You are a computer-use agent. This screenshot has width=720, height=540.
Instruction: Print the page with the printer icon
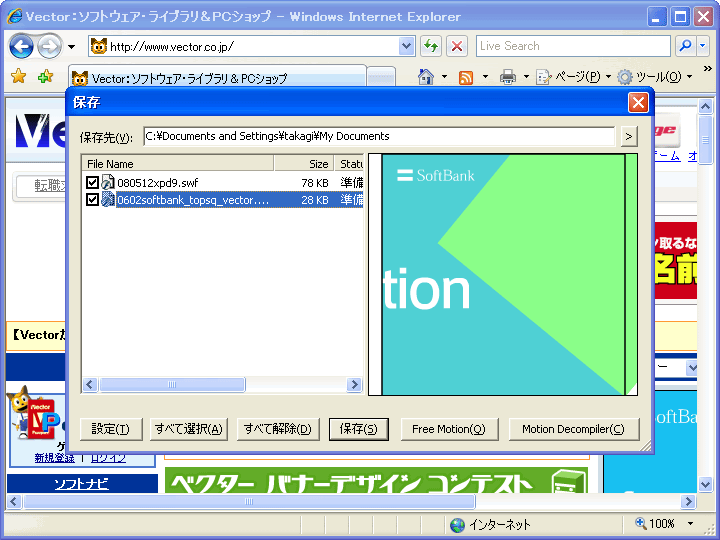coord(507,77)
